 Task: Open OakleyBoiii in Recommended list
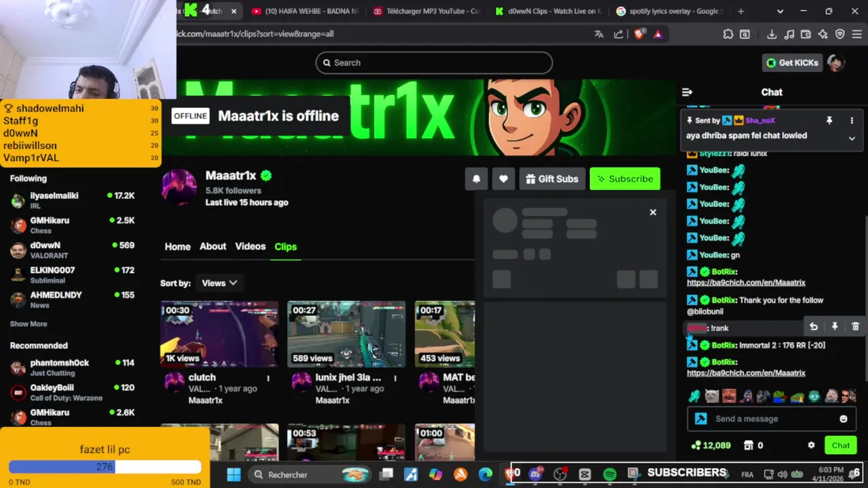[x=72, y=392]
